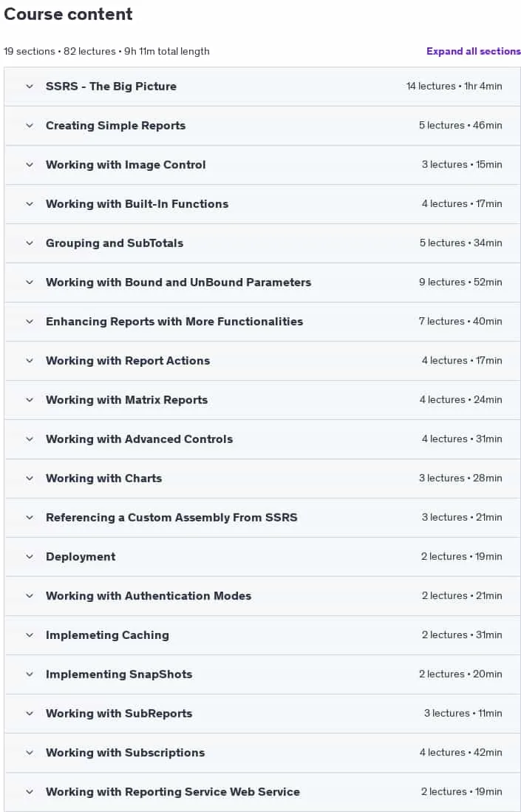Viewport: 521px width, 812px height.
Task: Click chevron beside Working with Bound and UnBound Parameters
Action: tap(30, 282)
